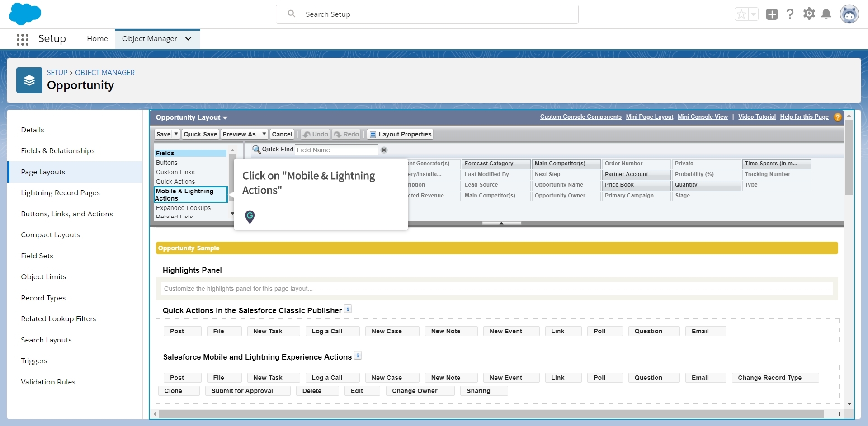Clear Quick Find with the x icon
The width and height of the screenshot is (868, 426).
[x=384, y=150]
